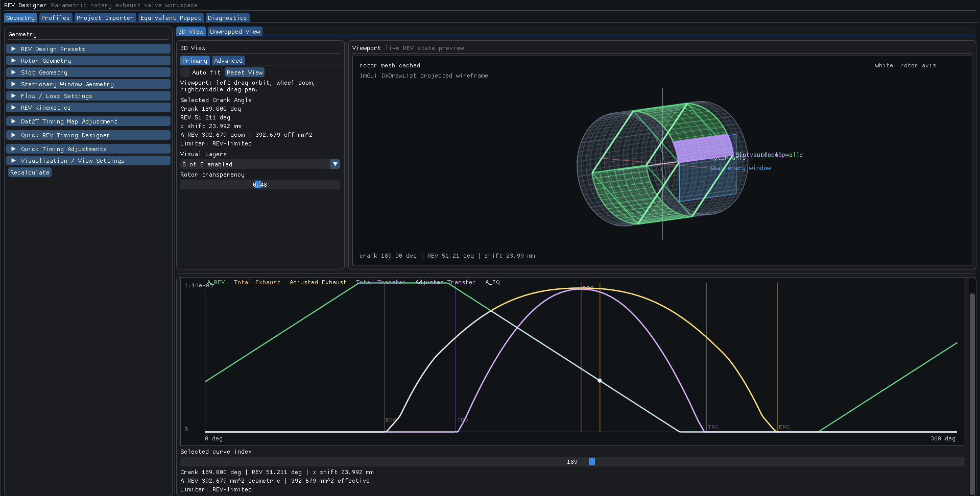This screenshot has width=980, height=496.
Task: Toggle the Auto fit checkbox
Action: [185, 72]
